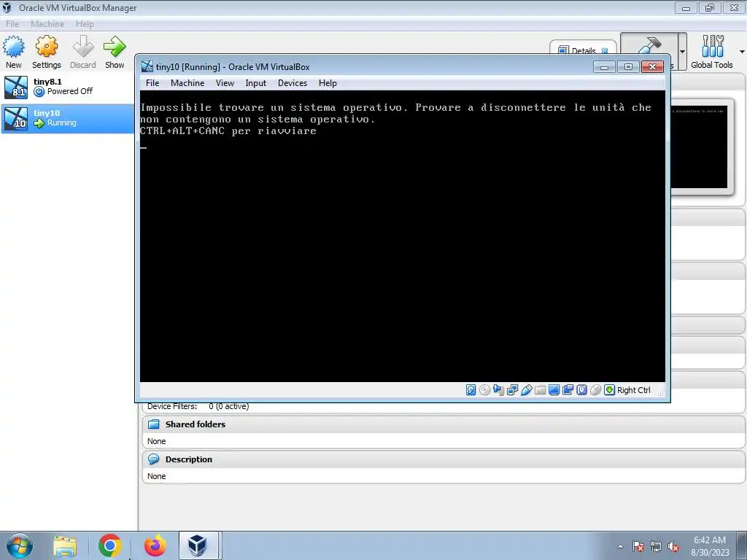Viewport: 747px width, 560px height.
Task: Open Help menu in the tiny10 window
Action: coord(328,83)
